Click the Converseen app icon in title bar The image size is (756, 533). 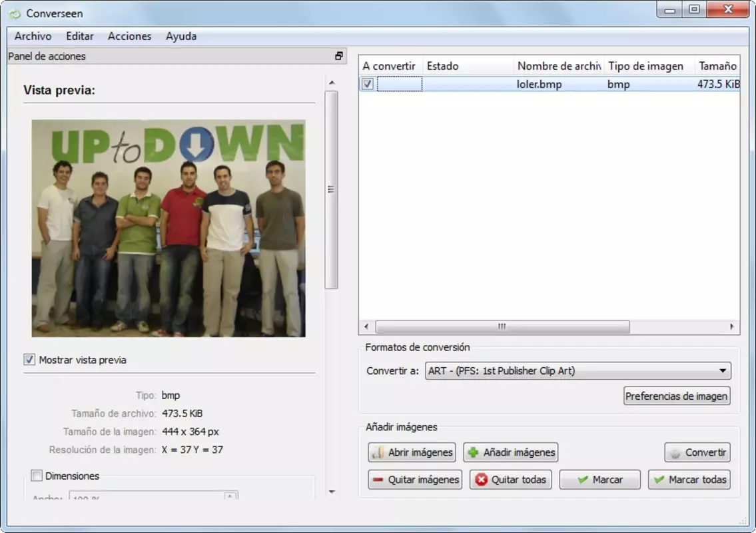click(x=15, y=13)
